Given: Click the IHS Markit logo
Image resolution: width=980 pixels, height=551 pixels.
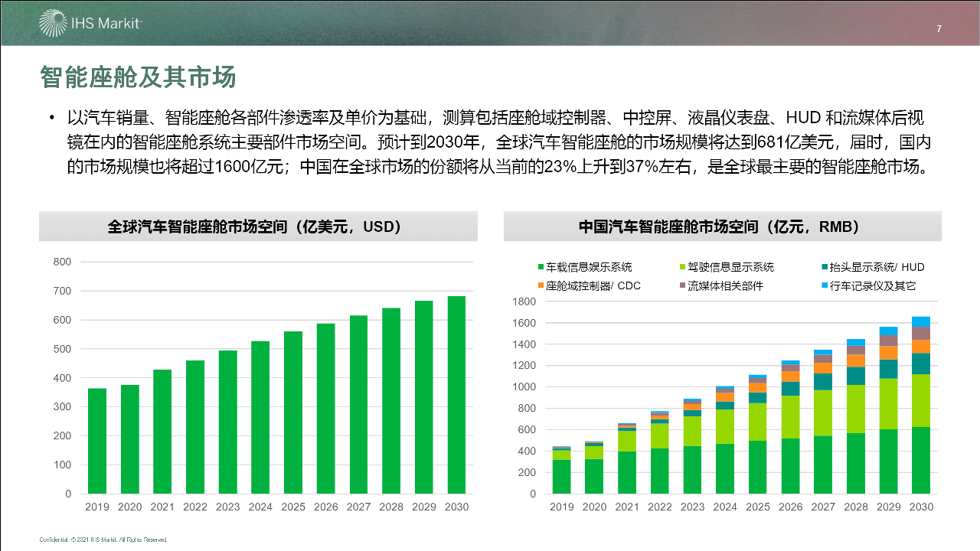Looking at the screenshot, I should pyautogui.click(x=90, y=24).
